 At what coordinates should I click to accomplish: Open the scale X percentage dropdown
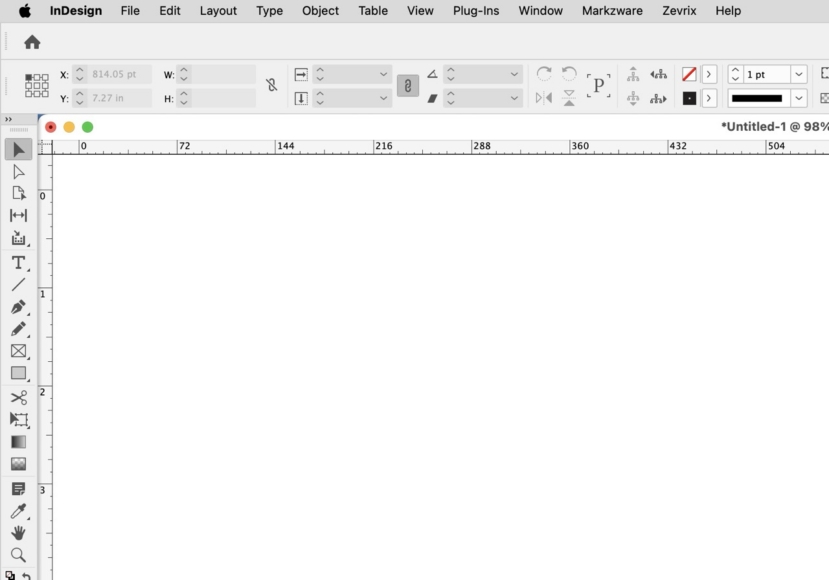(x=383, y=74)
